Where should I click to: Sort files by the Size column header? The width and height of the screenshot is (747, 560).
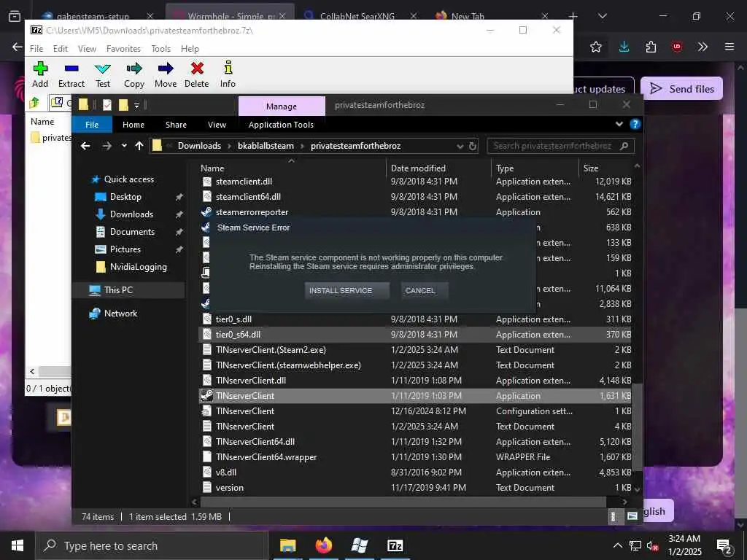(591, 168)
